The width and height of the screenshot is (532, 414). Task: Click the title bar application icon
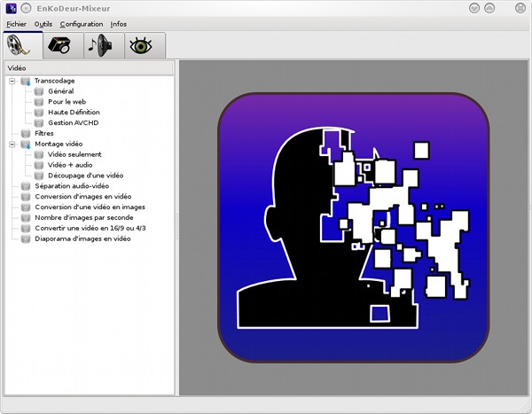(x=12, y=8)
